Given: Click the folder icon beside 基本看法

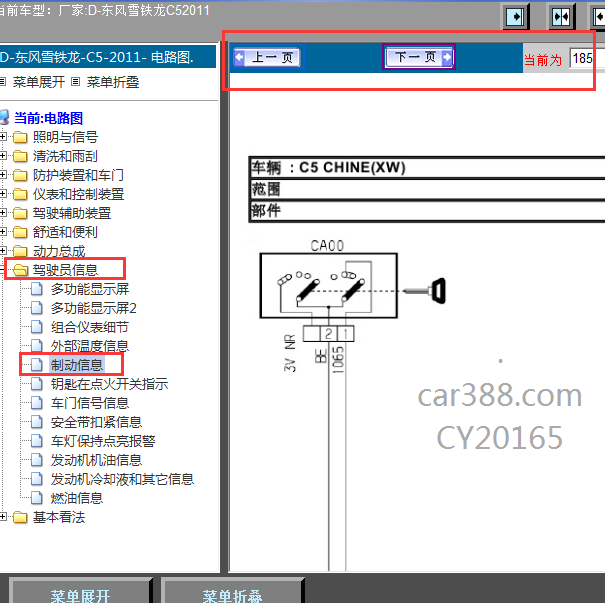Looking at the screenshot, I should pos(20,517).
